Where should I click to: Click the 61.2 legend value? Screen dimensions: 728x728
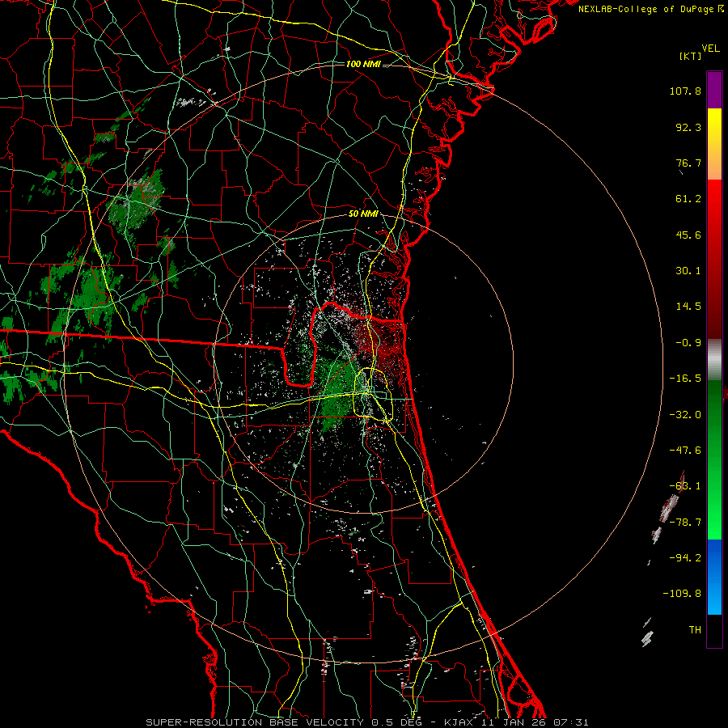(688, 199)
